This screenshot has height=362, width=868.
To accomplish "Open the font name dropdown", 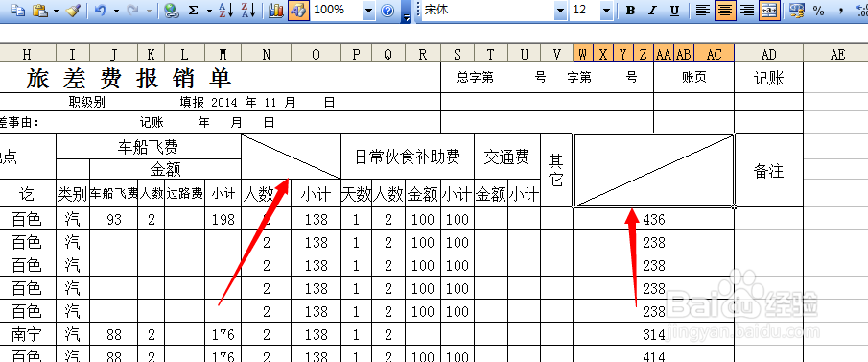I will [x=561, y=10].
